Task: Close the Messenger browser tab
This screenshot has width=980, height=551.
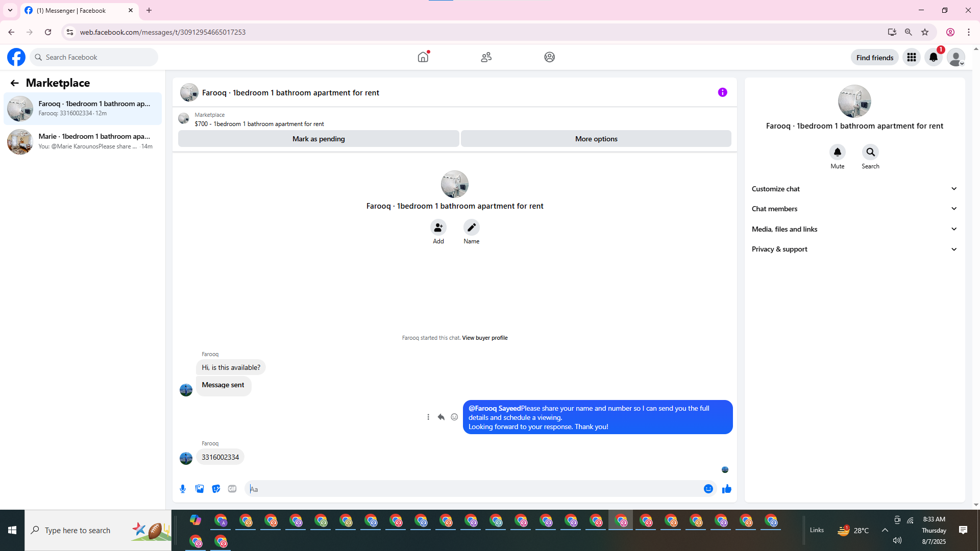Action: click(x=131, y=10)
